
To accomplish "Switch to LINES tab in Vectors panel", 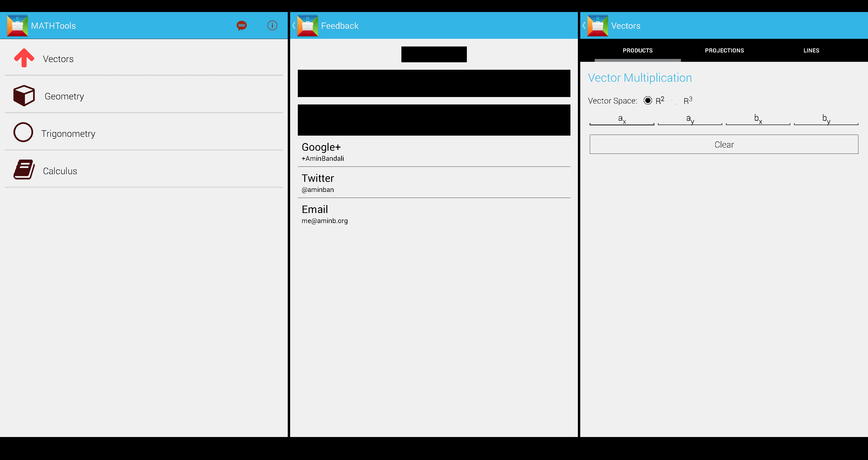I will pos(811,51).
